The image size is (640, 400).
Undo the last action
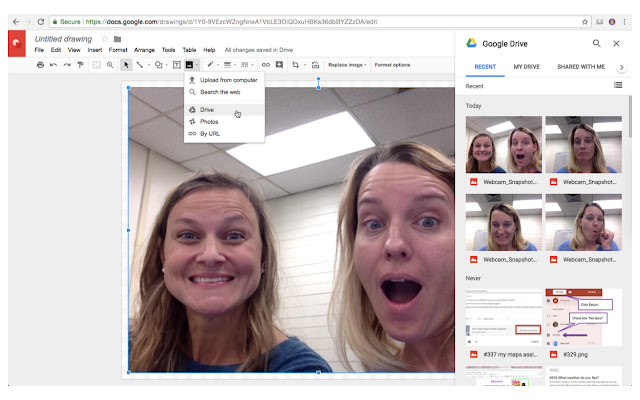coord(53,64)
